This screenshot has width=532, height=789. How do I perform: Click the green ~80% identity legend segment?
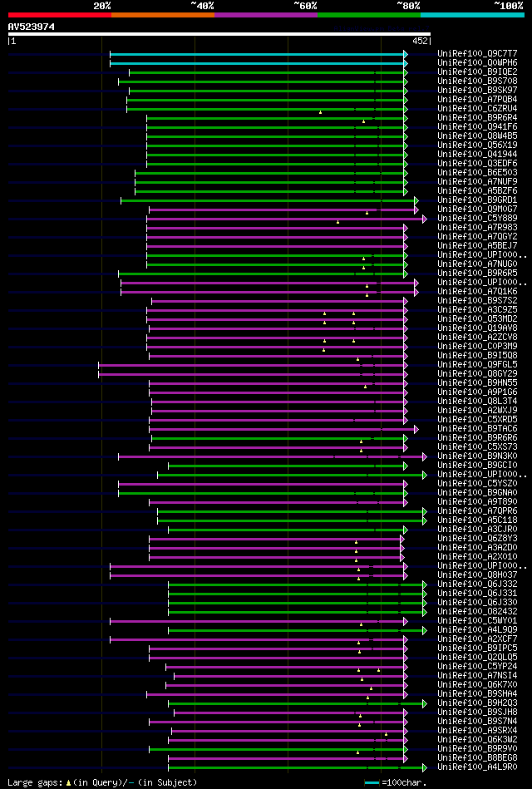click(x=369, y=15)
